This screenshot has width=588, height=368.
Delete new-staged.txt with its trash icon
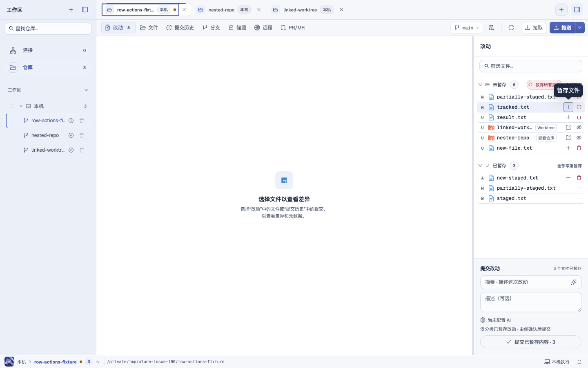(579, 178)
